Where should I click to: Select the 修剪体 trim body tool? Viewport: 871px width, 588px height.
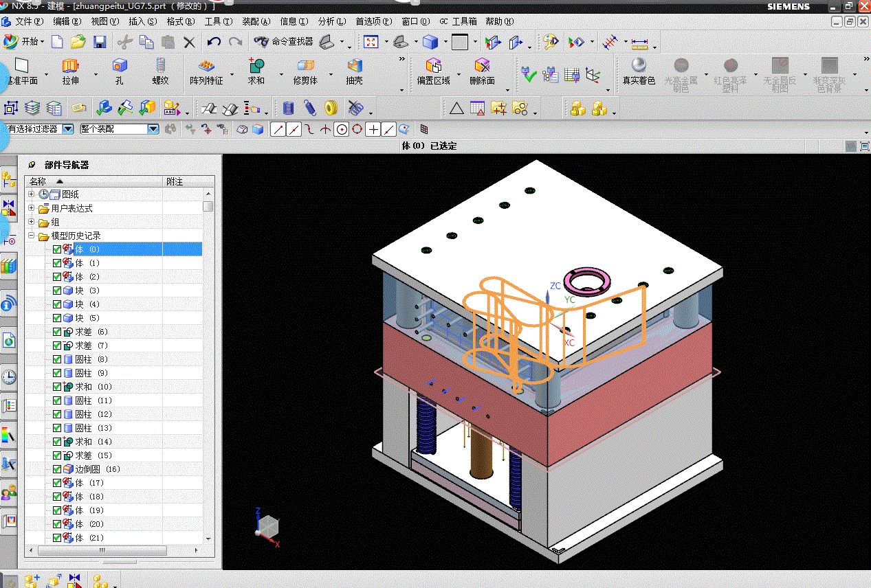(x=305, y=71)
